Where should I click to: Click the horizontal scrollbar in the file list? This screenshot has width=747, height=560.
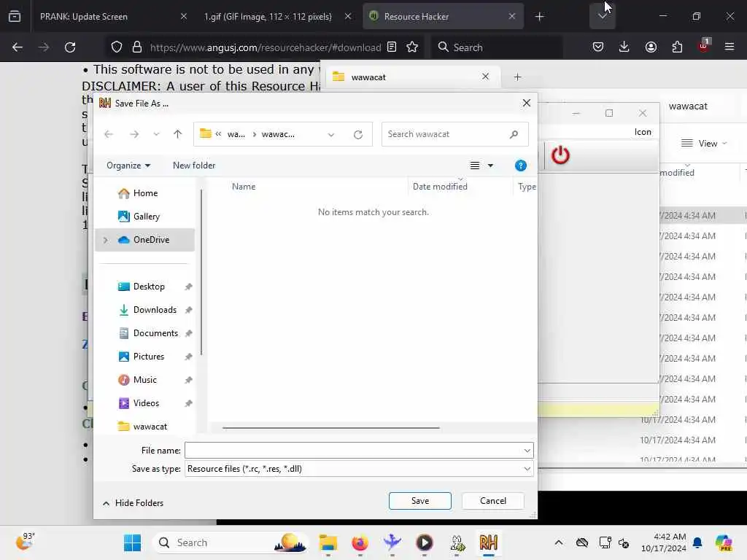[x=330, y=427]
